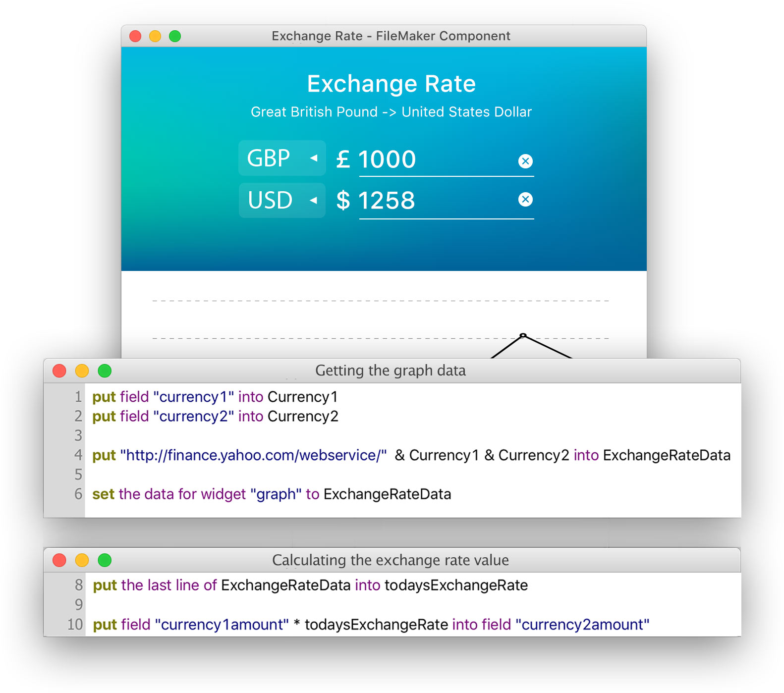Click the £ 1000 amount field
The height and width of the screenshot is (693, 784).
pos(447,160)
